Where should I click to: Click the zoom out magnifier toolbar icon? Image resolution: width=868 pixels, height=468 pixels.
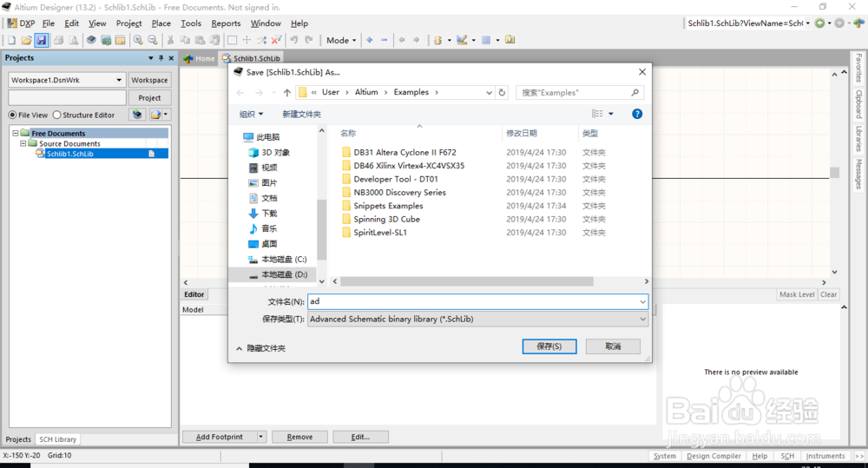pos(153,40)
